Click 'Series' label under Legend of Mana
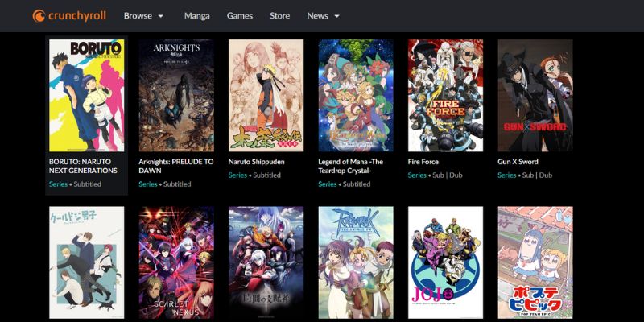 click(x=328, y=184)
